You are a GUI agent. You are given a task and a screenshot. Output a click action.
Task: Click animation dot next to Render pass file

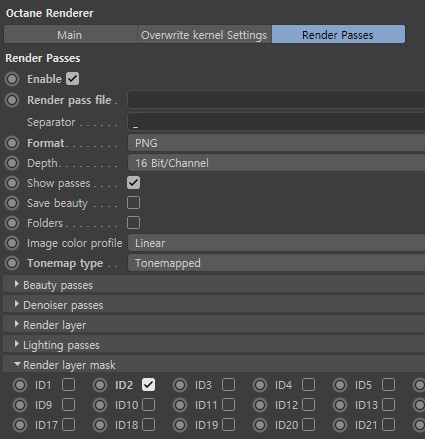(12, 100)
